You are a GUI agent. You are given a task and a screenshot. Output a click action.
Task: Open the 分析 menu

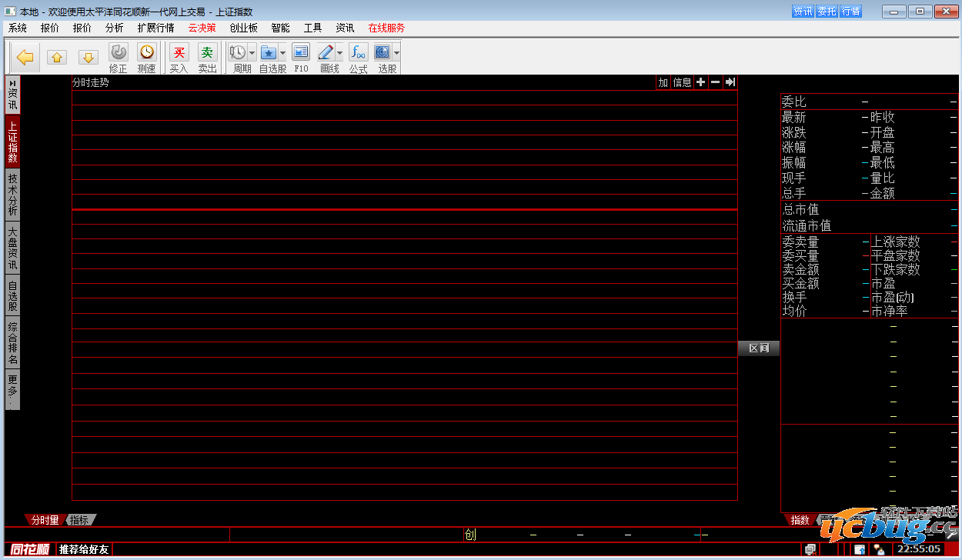pos(115,28)
